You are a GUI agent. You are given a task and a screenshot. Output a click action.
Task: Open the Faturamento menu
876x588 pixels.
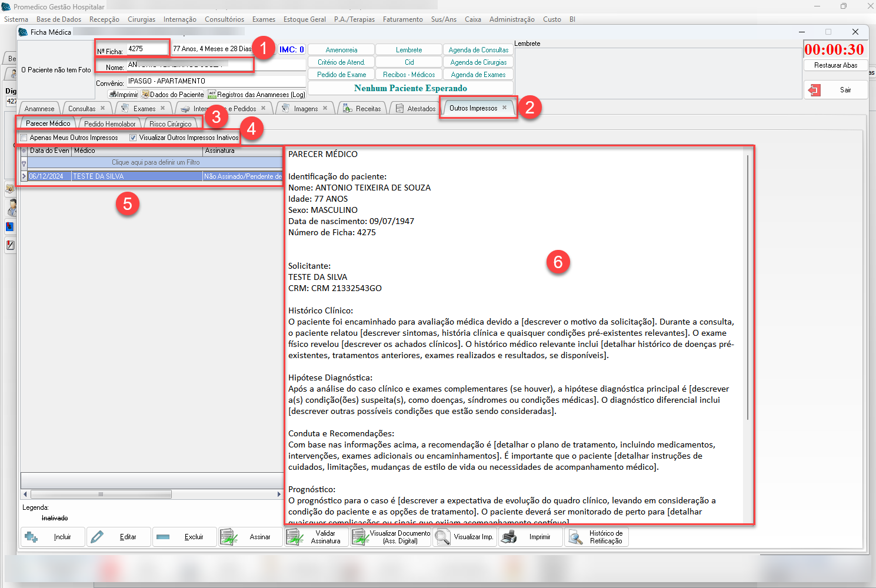tap(403, 19)
